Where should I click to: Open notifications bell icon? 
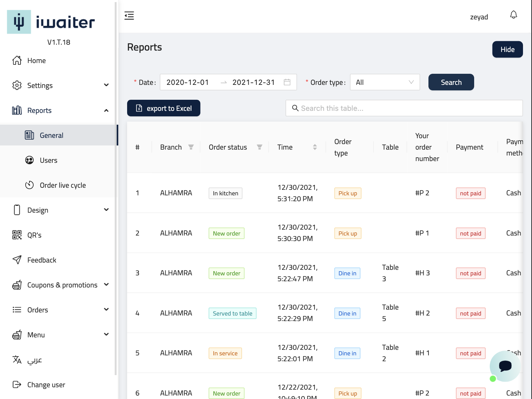513,15
